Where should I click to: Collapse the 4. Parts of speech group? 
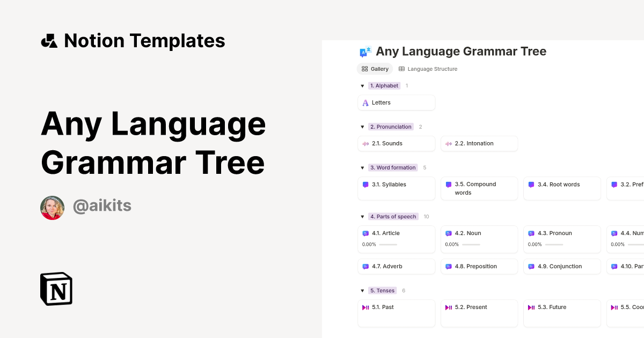coord(362,216)
